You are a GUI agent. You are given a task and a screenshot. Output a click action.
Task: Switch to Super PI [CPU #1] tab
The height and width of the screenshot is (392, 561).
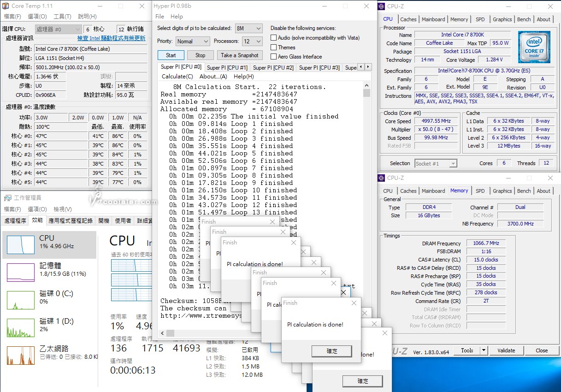pyautogui.click(x=227, y=67)
